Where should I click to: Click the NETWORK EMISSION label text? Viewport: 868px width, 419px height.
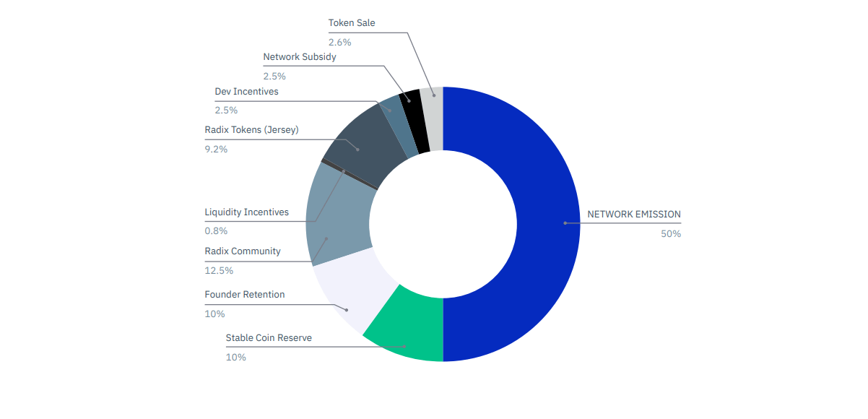(x=633, y=215)
